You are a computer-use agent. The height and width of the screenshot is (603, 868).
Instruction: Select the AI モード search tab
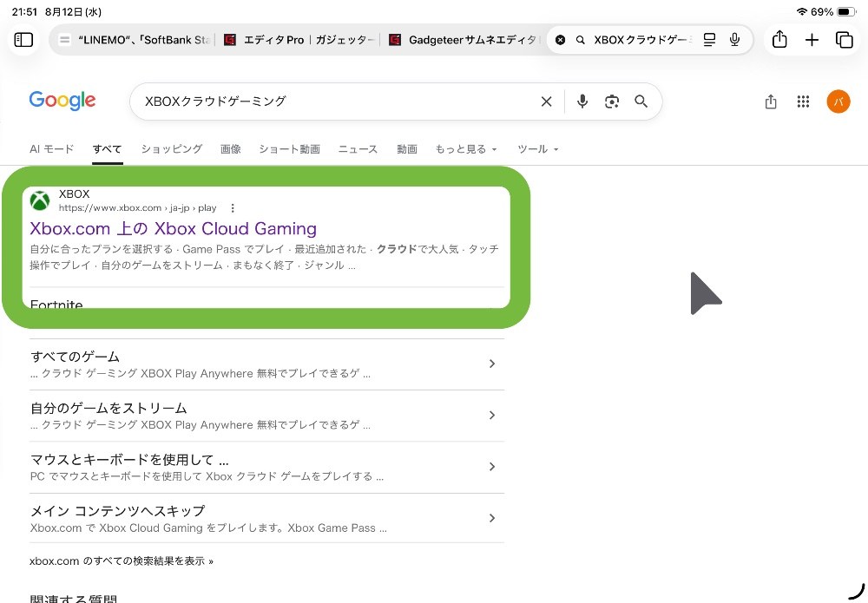click(x=51, y=149)
